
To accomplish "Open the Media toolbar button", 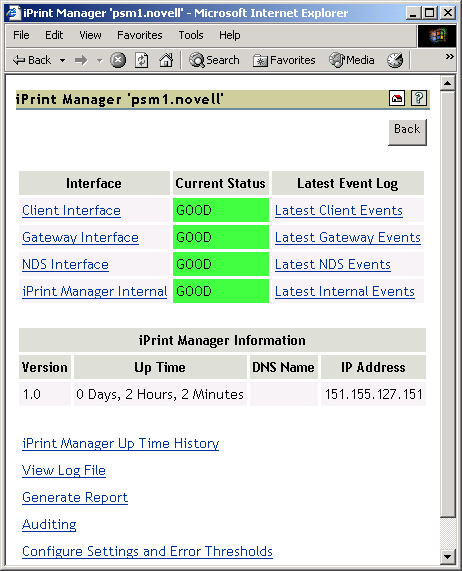I will 351,60.
